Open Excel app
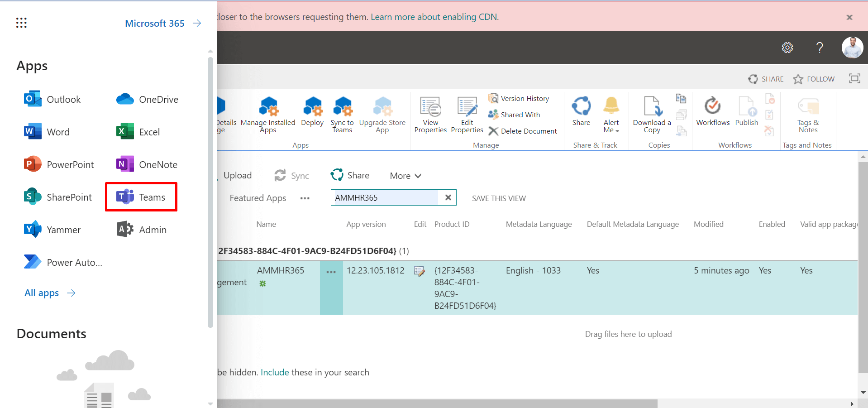This screenshot has width=868, height=408. point(138,132)
